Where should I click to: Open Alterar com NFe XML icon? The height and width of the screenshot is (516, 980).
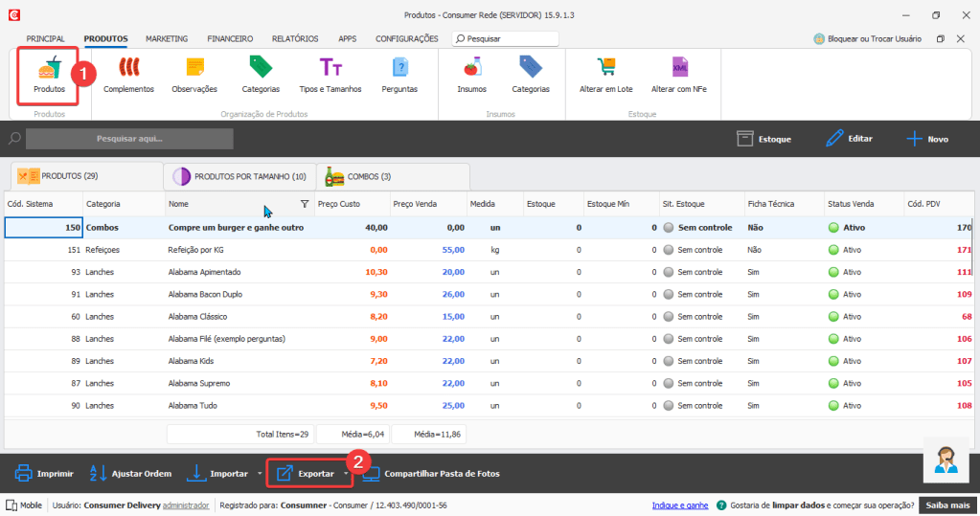click(679, 69)
